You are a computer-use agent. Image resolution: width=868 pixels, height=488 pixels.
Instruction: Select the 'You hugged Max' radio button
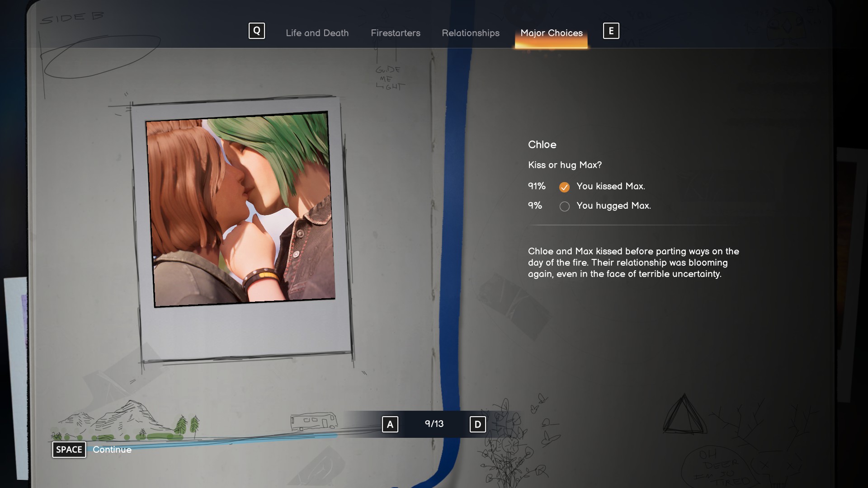point(564,206)
